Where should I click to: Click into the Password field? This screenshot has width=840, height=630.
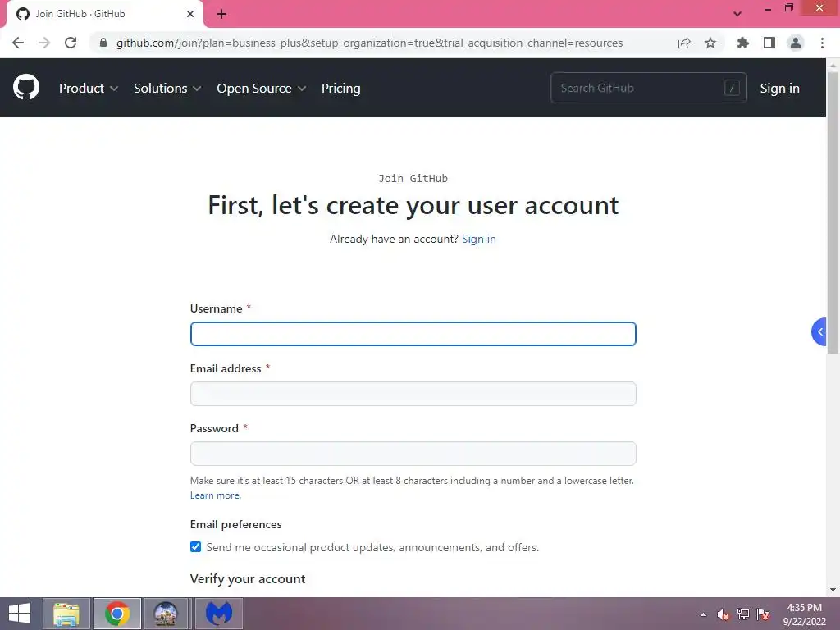coord(413,454)
